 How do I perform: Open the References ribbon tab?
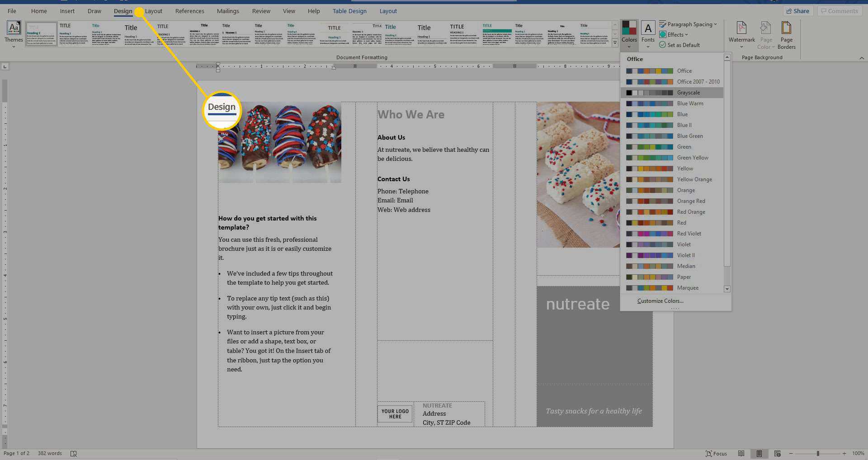[189, 11]
